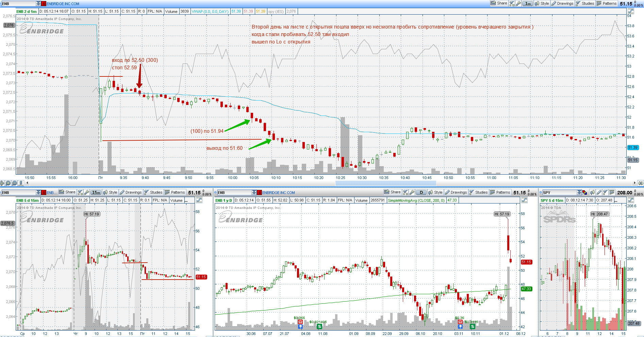The height and width of the screenshot is (337, 644).
Task: Open Studies in bottom-left 15m chart
Action: click(x=153, y=192)
